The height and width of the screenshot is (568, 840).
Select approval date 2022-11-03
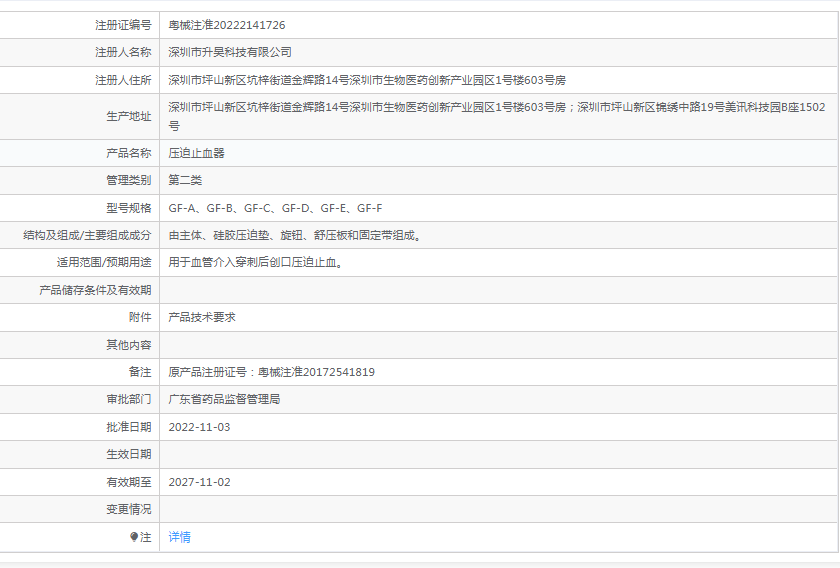[x=199, y=427]
